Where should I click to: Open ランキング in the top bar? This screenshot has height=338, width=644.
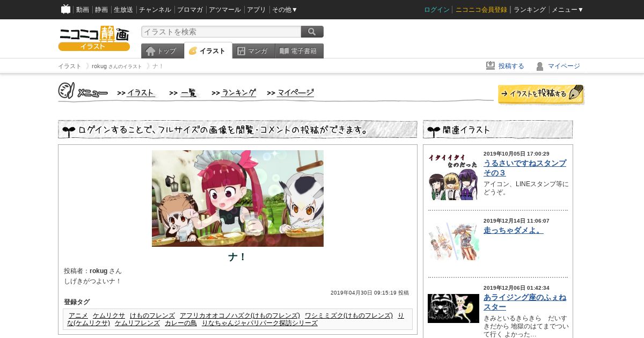[x=530, y=10]
